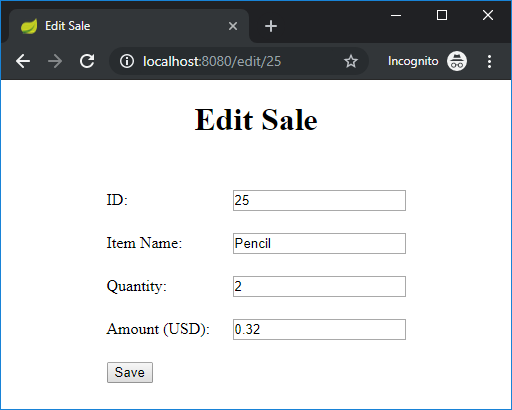Open a new tab with plus button
512x410 pixels.
[271, 26]
